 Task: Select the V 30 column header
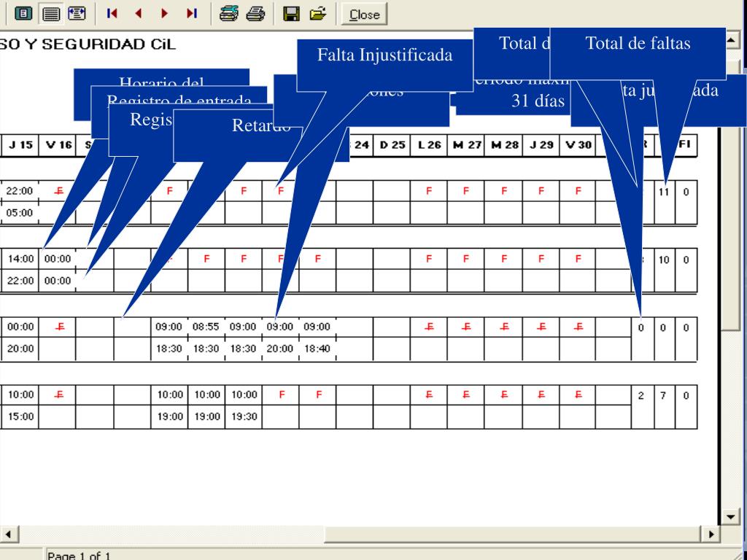click(x=578, y=145)
